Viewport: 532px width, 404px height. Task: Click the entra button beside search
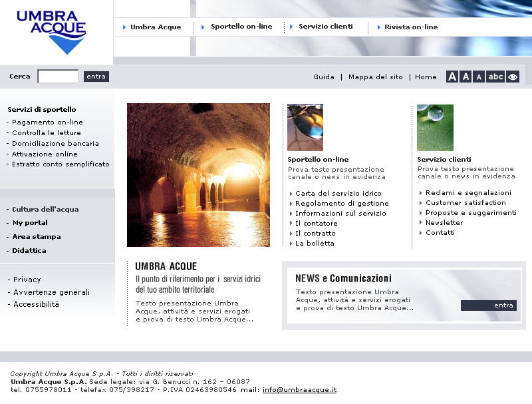point(96,77)
